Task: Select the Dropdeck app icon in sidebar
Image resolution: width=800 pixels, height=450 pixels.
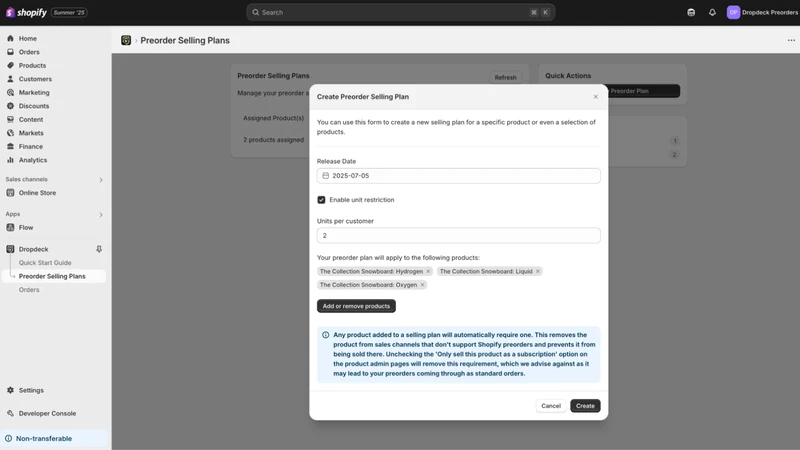Action: point(10,249)
